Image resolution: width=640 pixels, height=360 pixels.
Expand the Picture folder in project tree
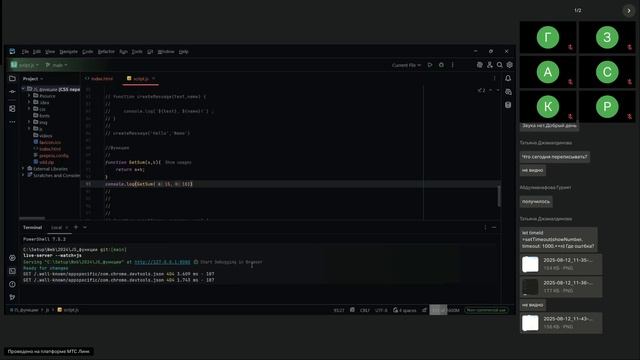pos(29,96)
